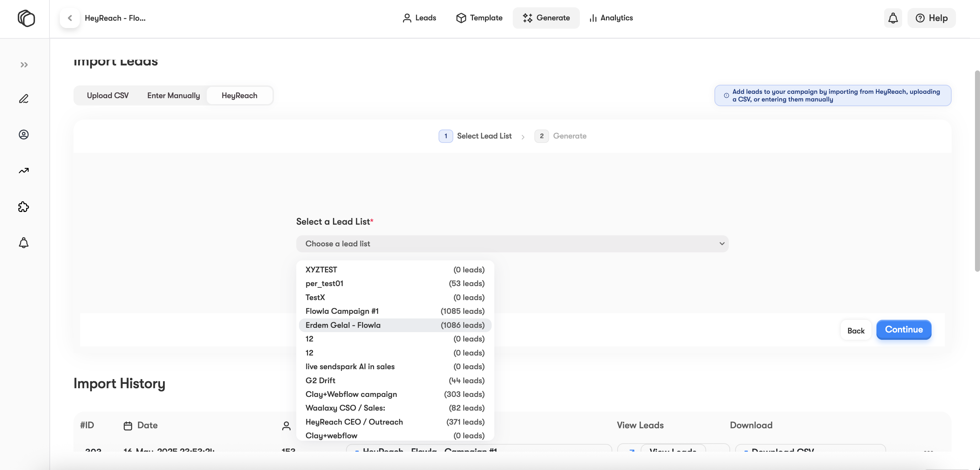Click the info icon in banner

726,95
